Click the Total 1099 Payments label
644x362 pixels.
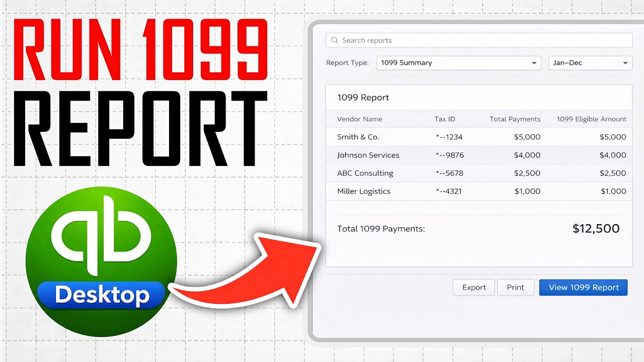click(x=381, y=229)
